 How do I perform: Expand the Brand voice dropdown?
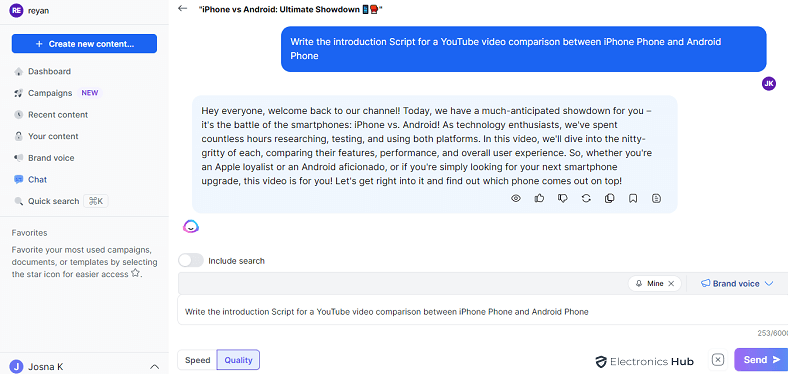(x=737, y=284)
